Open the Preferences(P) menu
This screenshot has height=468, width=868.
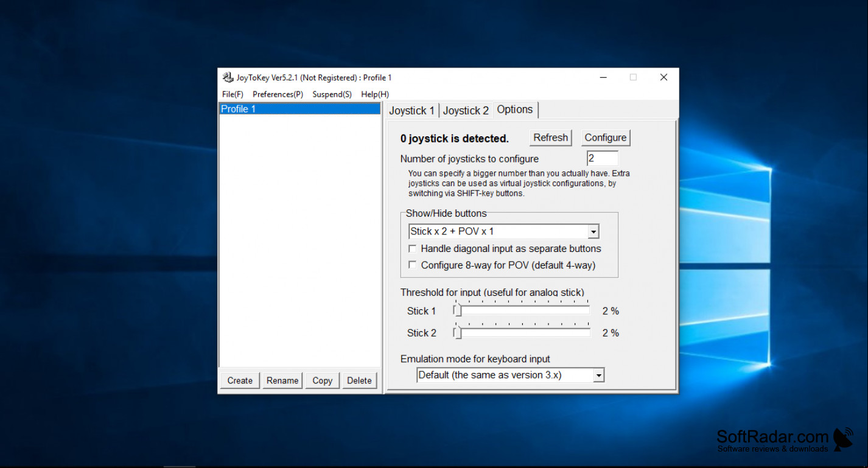point(278,94)
